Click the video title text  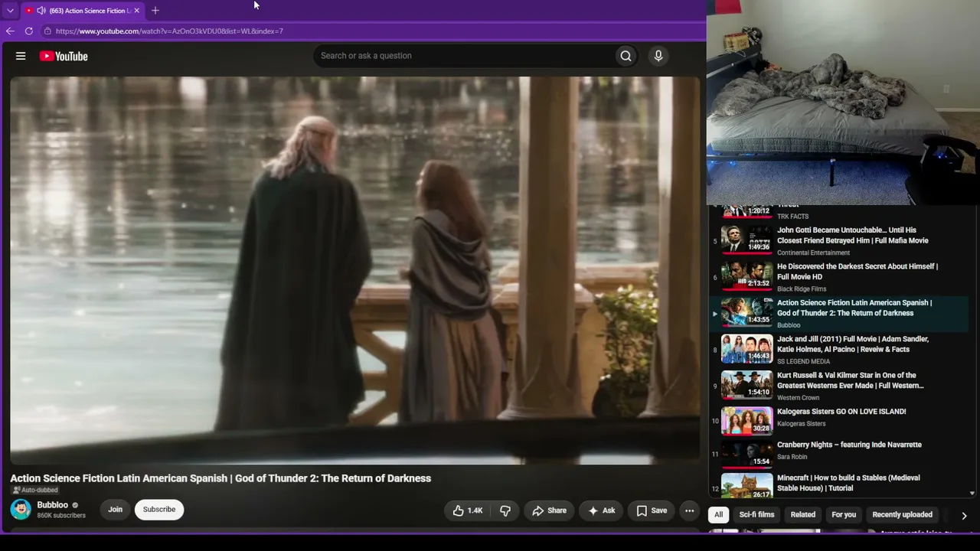point(220,478)
